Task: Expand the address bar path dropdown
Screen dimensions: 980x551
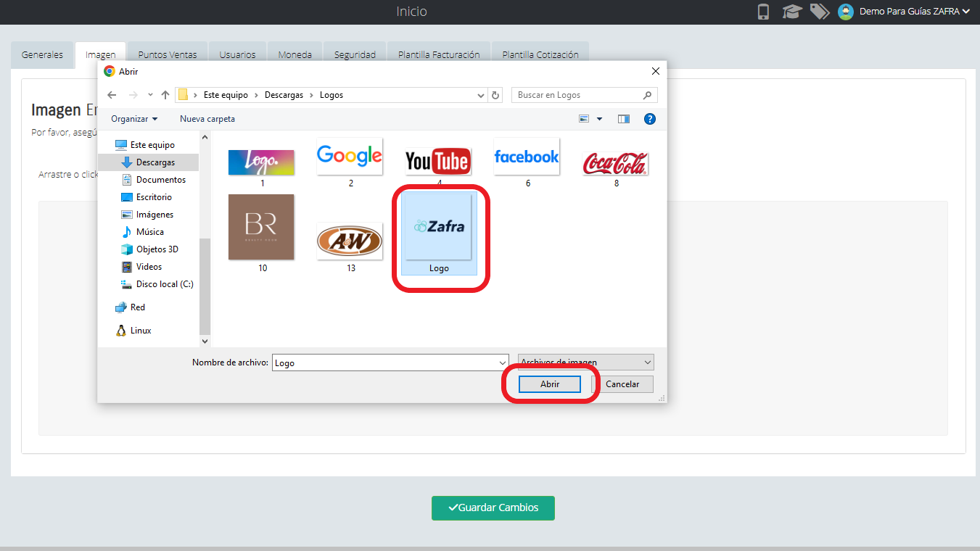Action: (481, 95)
